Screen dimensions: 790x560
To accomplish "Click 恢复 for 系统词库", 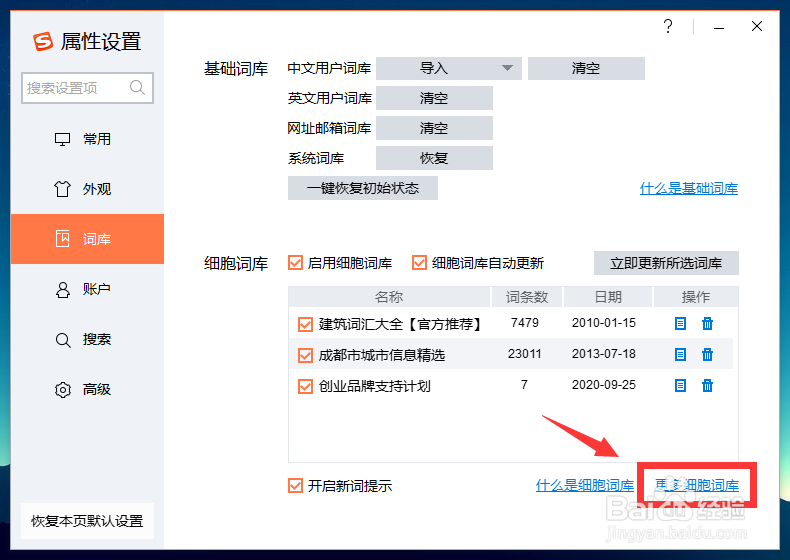I will point(434,158).
